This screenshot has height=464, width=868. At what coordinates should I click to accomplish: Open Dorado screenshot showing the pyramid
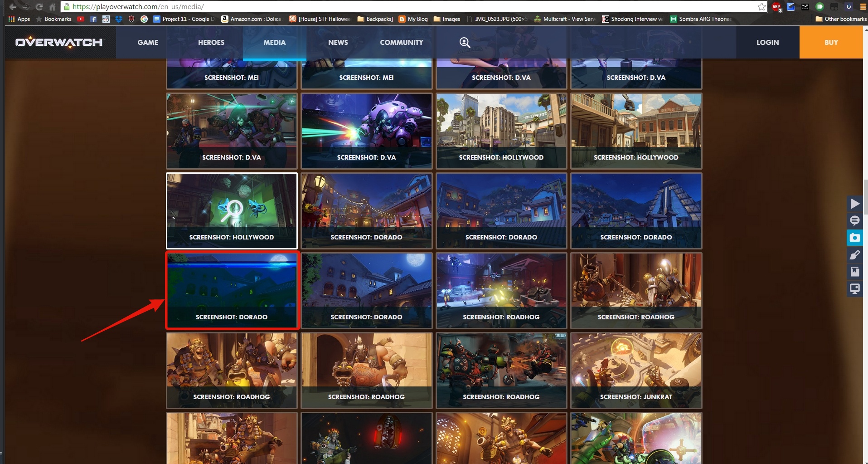(x=636, y=211)
